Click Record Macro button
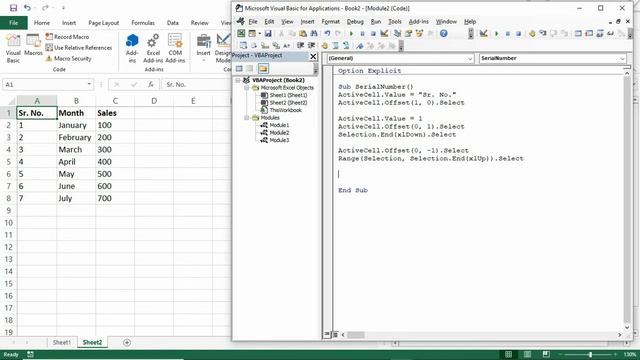Viewport: 640px width, 360px height. point(67,37)
